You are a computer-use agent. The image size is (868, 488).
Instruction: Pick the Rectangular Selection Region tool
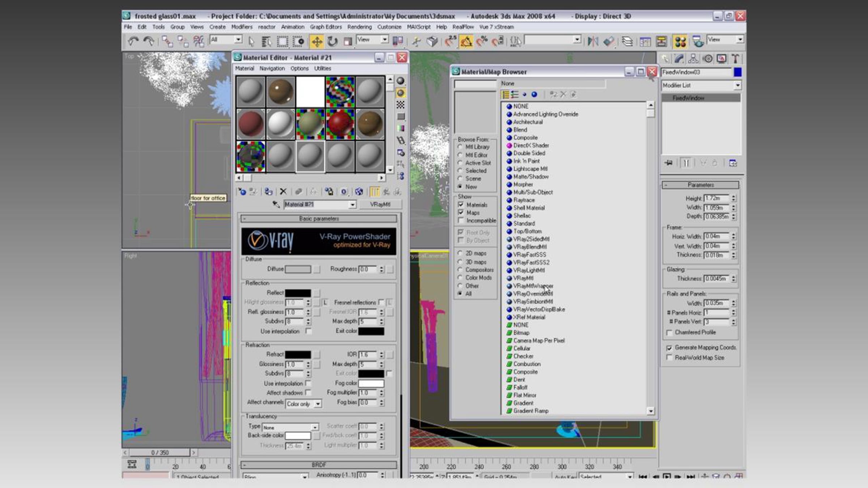coord(282,42)
